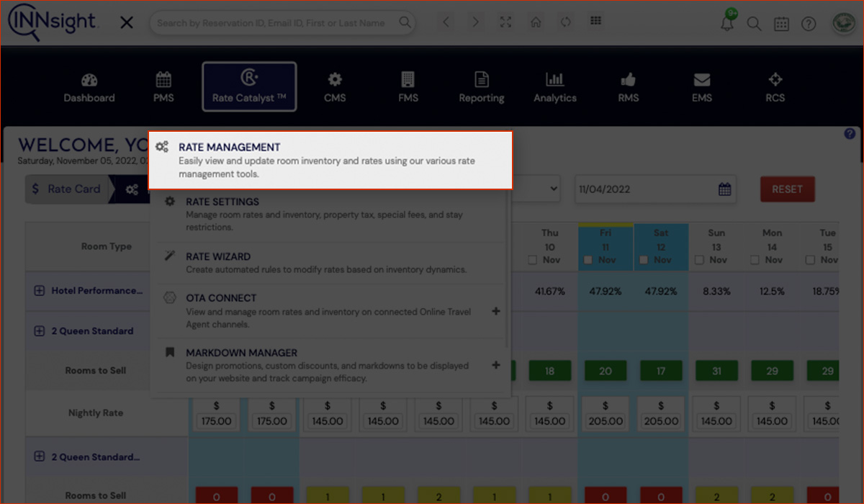Viewport: 864px width, 504px height.
Task: Toggle fullscreen with the expand icon
Action: pyautogui.click(x=505, y=22)
